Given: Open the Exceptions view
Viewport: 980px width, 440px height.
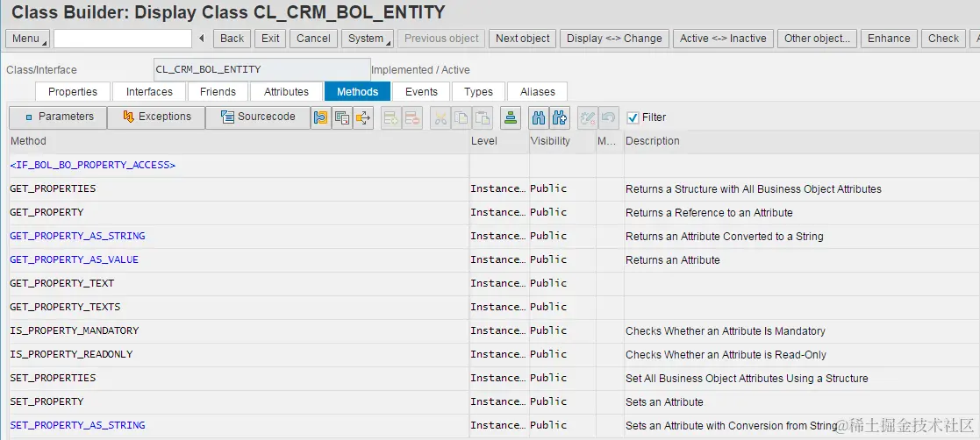Looking at the screenshot, I should pyautogui.click(x=156, y=117).
